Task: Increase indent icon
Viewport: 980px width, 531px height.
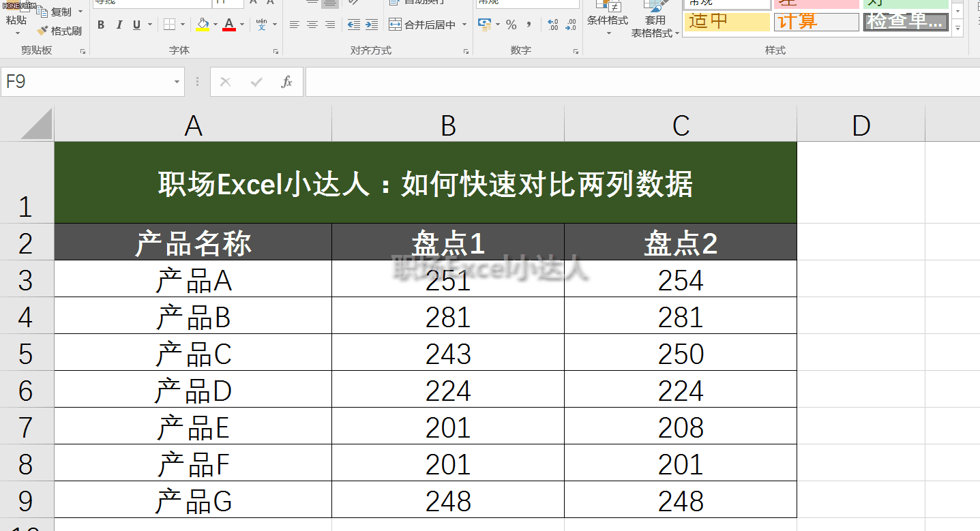Action: (371, 25)
